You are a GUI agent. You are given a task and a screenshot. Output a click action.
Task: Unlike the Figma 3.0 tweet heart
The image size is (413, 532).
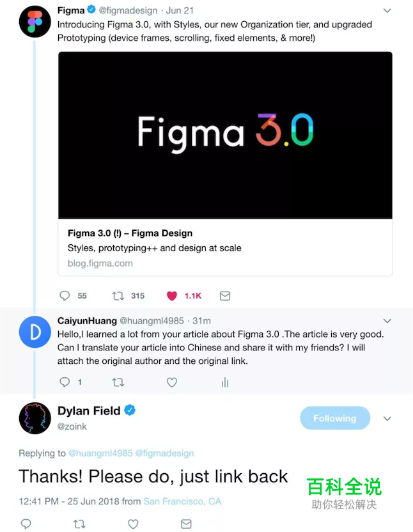172,295
